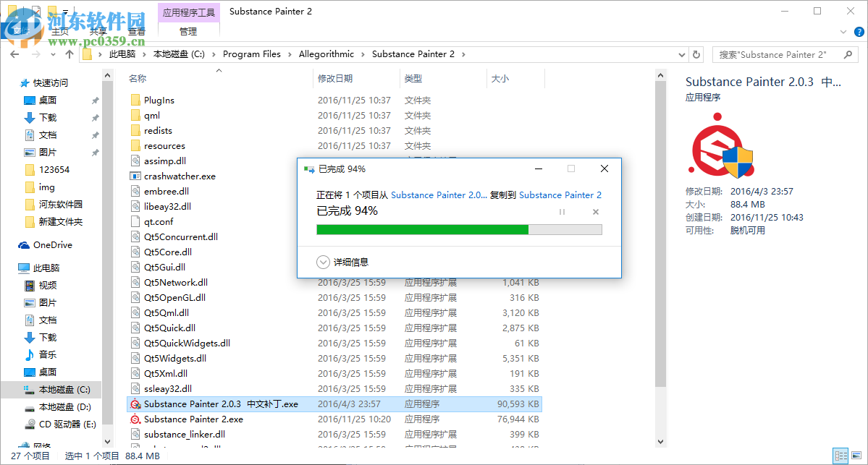Viewport: 868px width, 465px height.
Task: Expand the chevron after Allegorithmic
Action: click(363, 54)
